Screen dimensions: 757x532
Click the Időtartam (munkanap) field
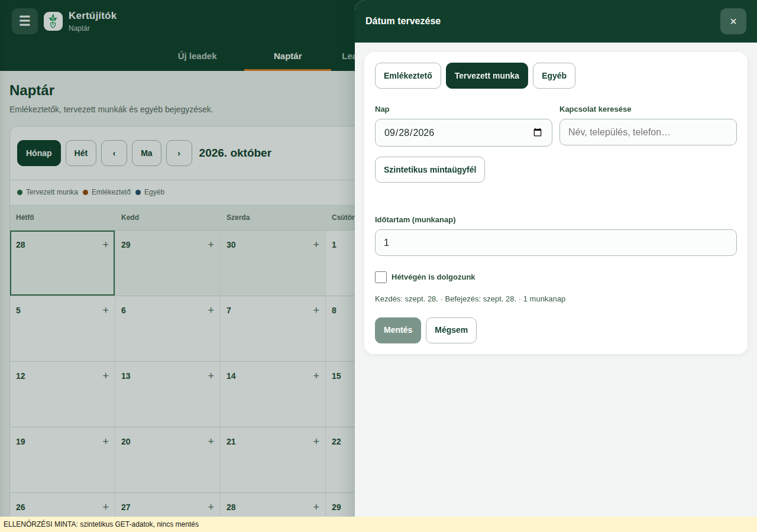(556, 242)
